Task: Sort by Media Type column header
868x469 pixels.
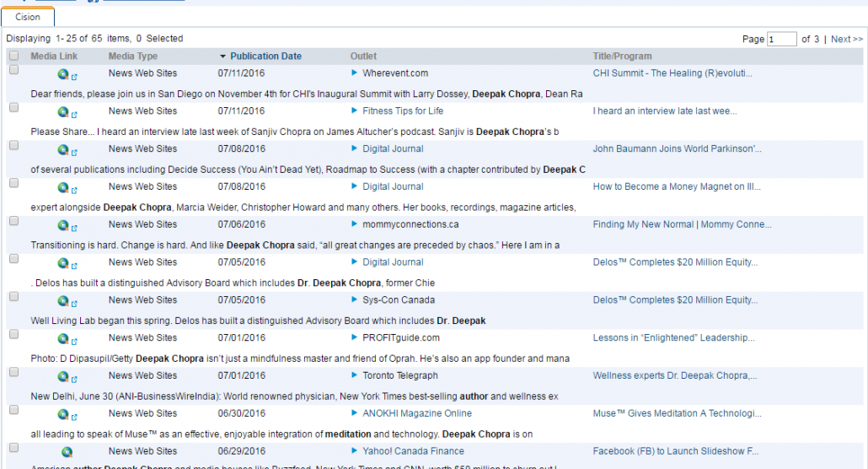Action: [x=133, y=56]
